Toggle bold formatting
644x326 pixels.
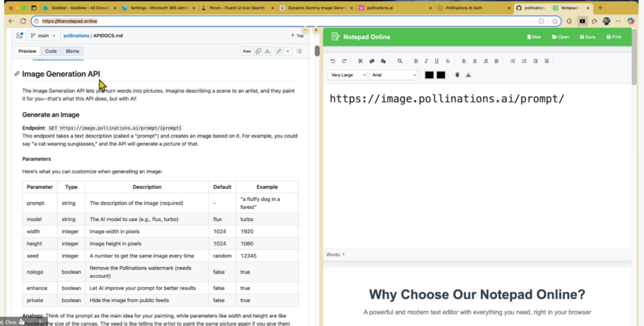(x=416, y=61)
